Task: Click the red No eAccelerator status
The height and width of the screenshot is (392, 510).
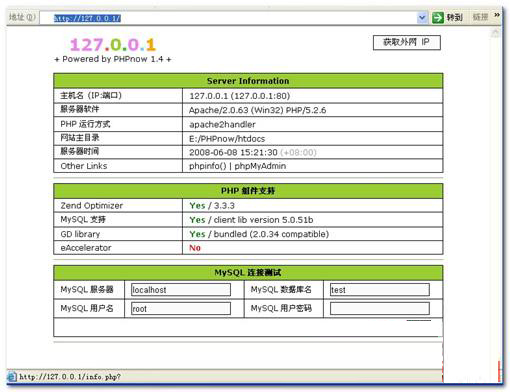Action: pyautogui.click(x=195, y=248)
